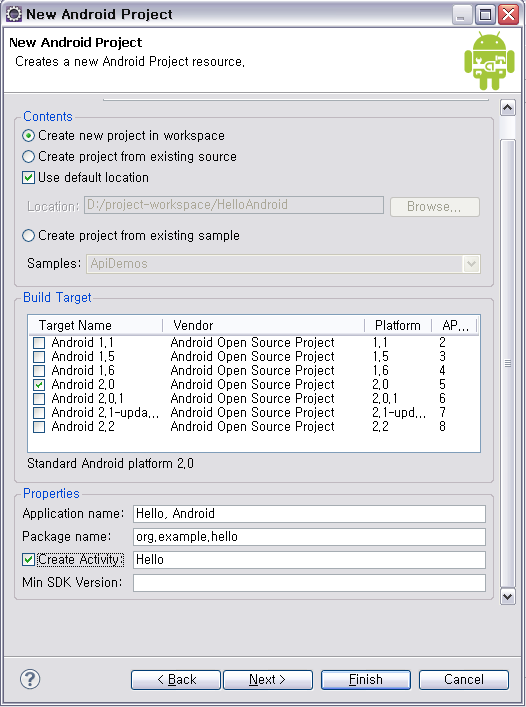
Task: Check the Android 1.5 build target
Action: point(39,357)
